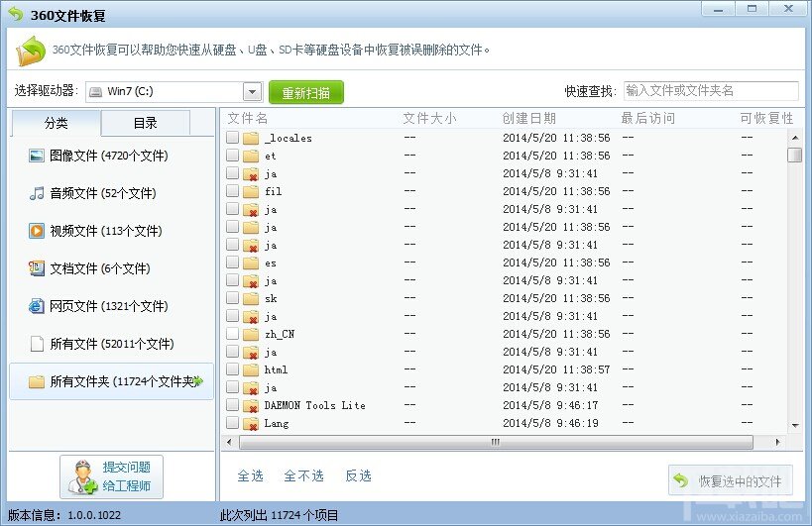The width and height of the screenshot is (812, 526).
Task: Click the engineer avatar icon
Action: point(82,476)
